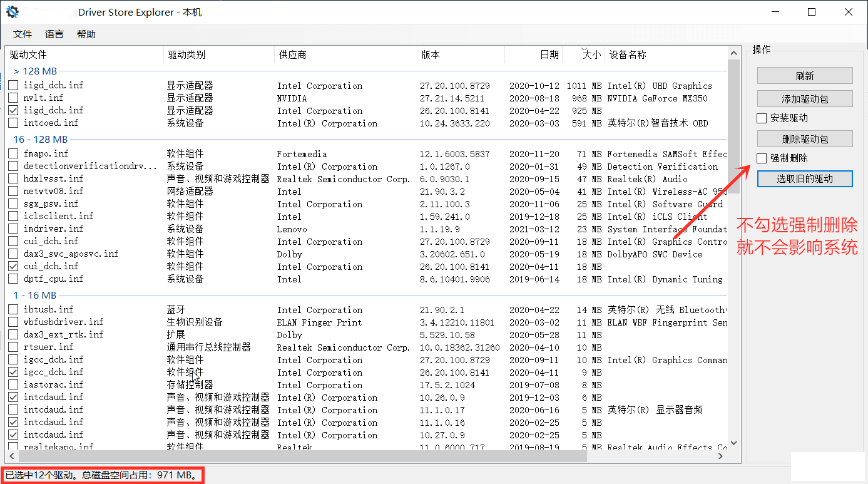Click the 存储控制器 category cell
Image resolution: width=868 pixels, height=484 pixels.
(x=190, y=385)
